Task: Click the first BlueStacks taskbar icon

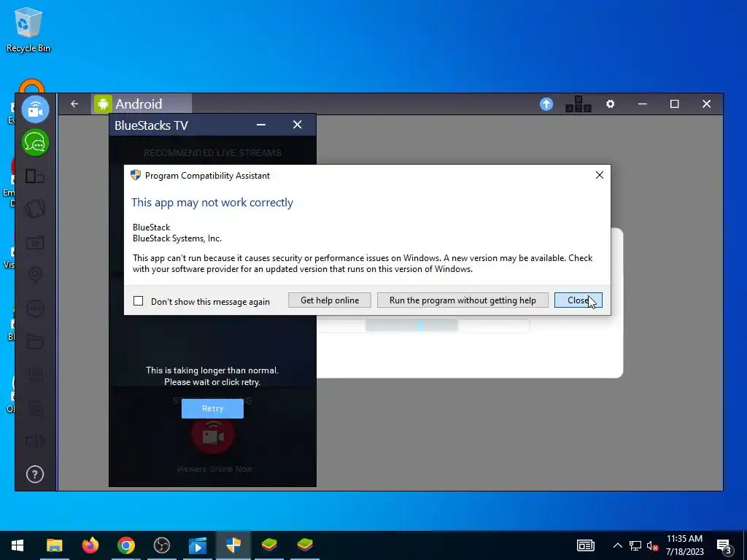Action: (x=269, y=545)
